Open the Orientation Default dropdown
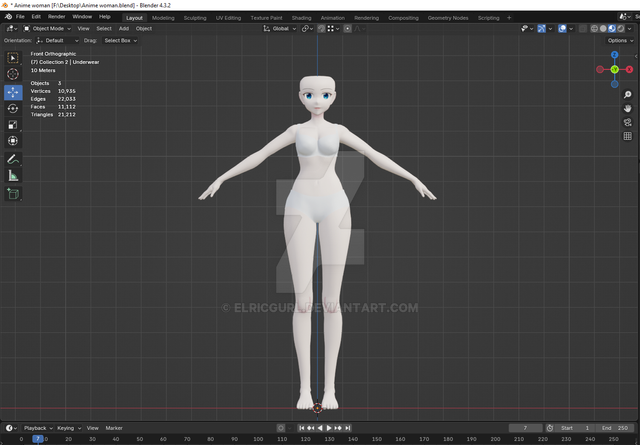 [56, 41]
